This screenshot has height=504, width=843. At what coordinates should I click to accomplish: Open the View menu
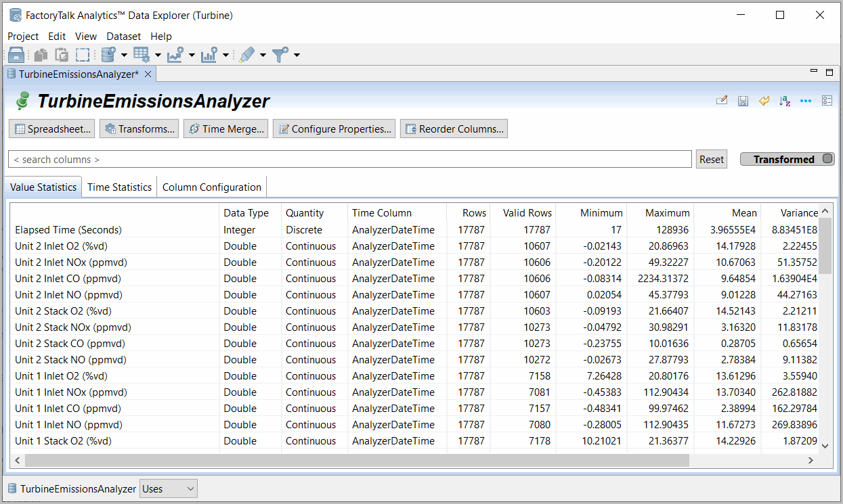(86, 37)
